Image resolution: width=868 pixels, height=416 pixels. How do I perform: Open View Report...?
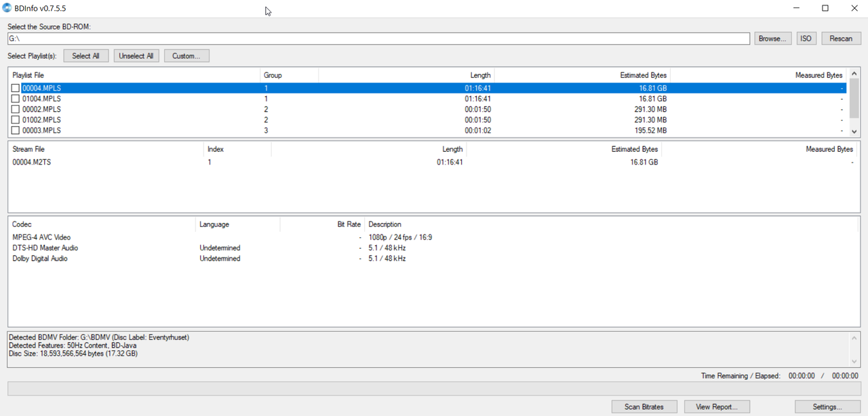coord(716,407)
